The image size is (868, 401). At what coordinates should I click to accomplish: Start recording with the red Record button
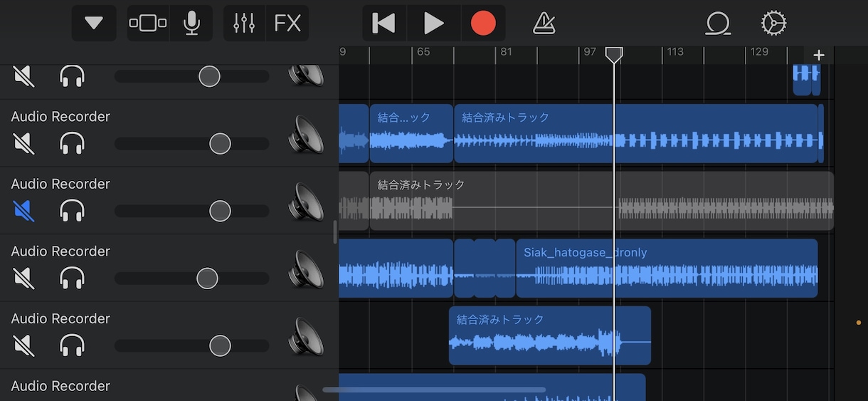click(x=483, y=24)
